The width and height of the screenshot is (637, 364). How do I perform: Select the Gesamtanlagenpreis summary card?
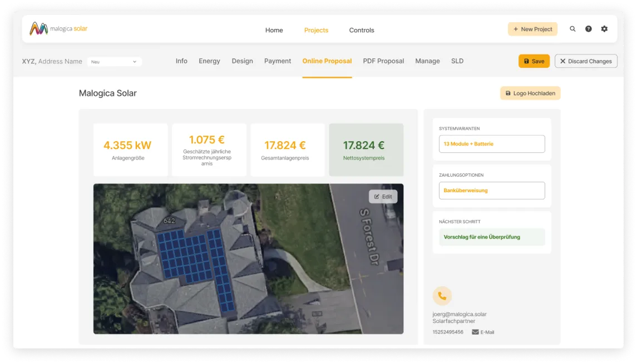[287, 149]
